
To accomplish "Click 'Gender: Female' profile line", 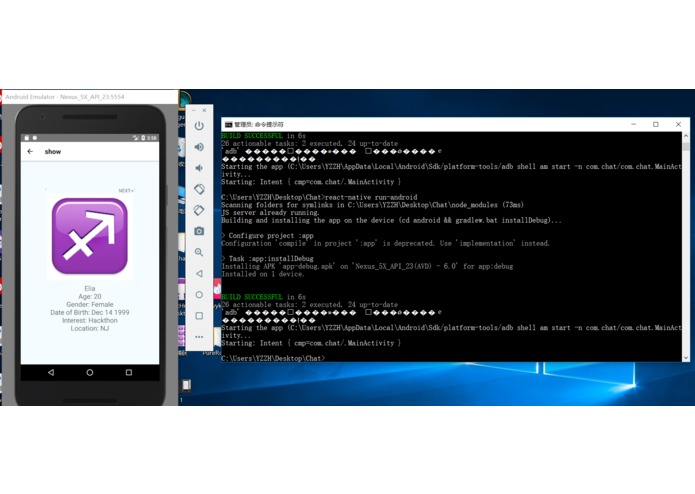I will [90, 304].
